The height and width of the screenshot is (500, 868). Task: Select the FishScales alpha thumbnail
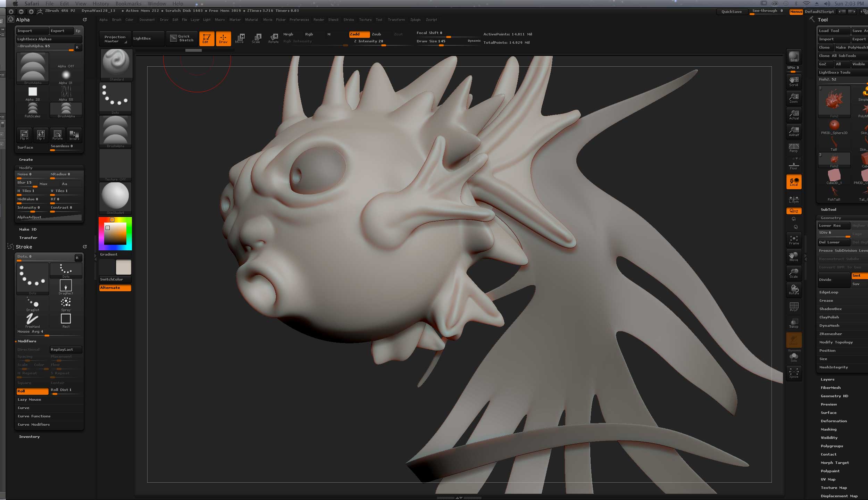[33, 110]
